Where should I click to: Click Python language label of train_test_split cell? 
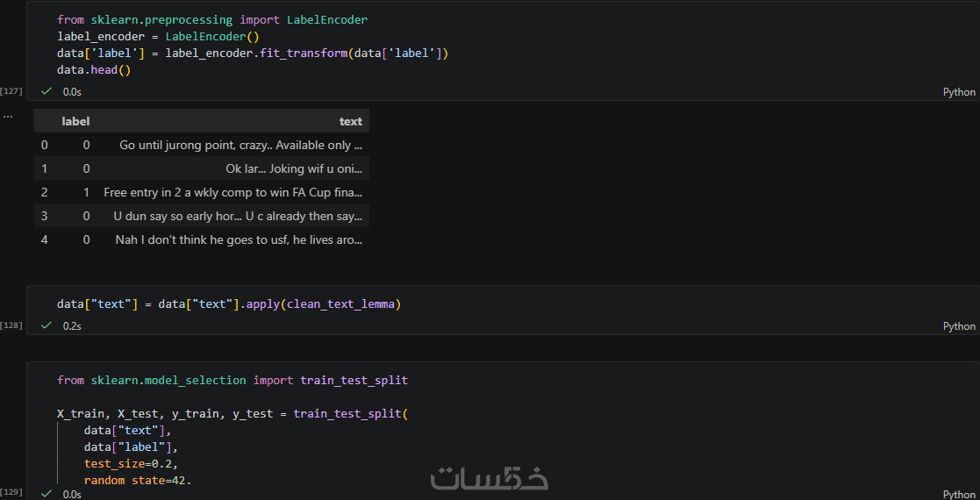pos(958,495)
